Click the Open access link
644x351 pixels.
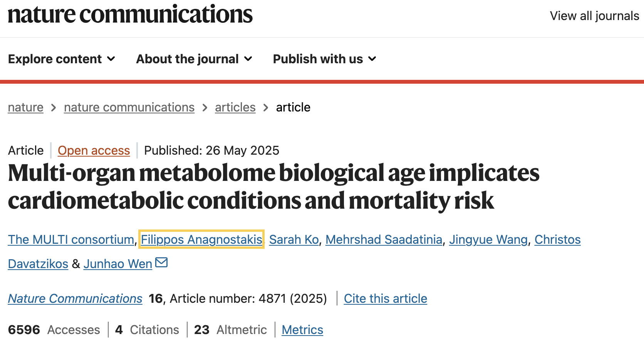pyautogui.click(x=94, y=150)
